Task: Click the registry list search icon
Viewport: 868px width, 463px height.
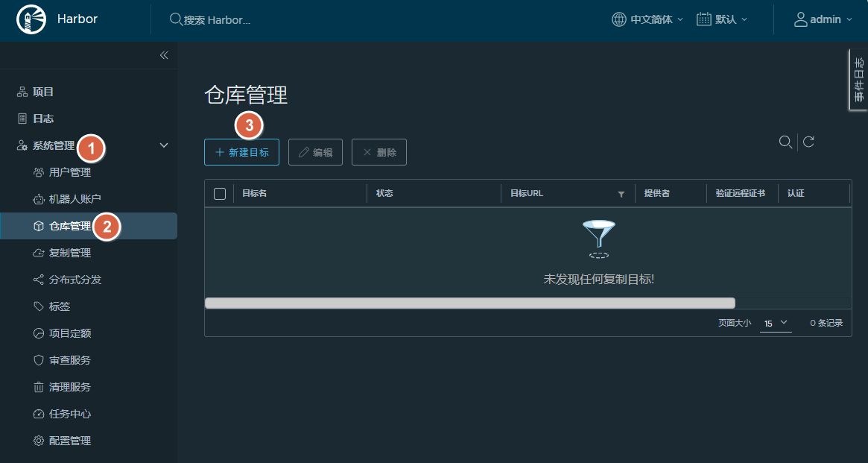Action: [x=785, y=142]
